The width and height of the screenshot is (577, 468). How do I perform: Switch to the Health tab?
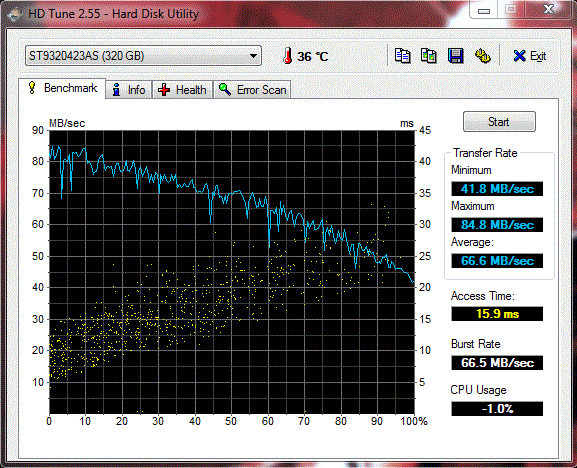click(x=182, y=90)
